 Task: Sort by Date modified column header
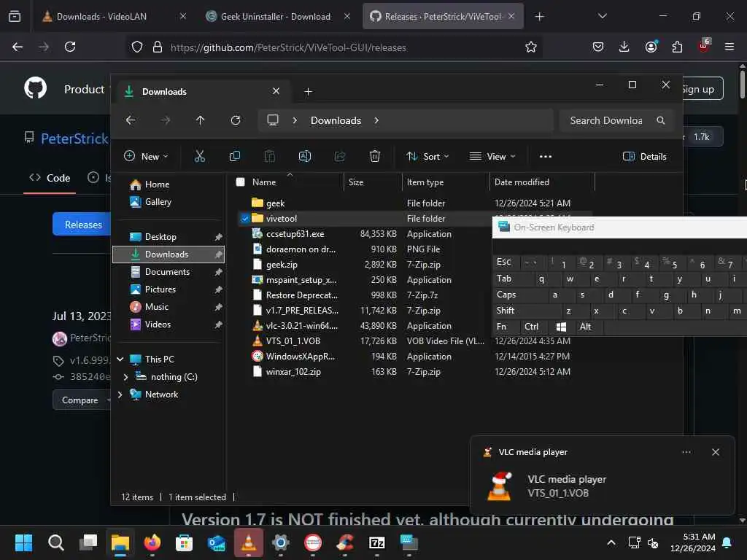tap(542, 182)
